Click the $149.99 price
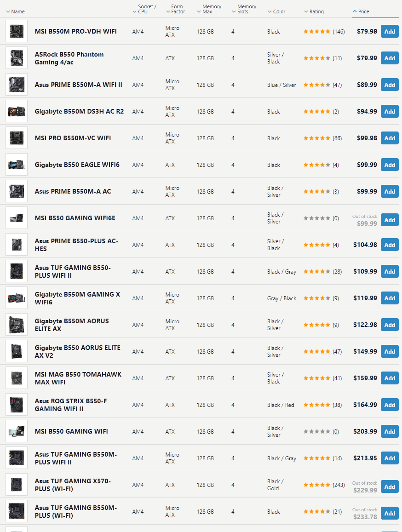This screenshot has width=402, height=532. tap(365, 351)
